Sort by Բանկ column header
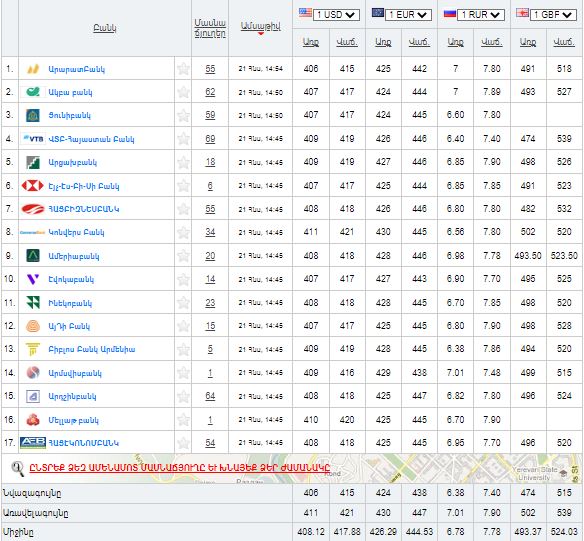Viewport: 584px width, 541px height. tap(105, 28)
